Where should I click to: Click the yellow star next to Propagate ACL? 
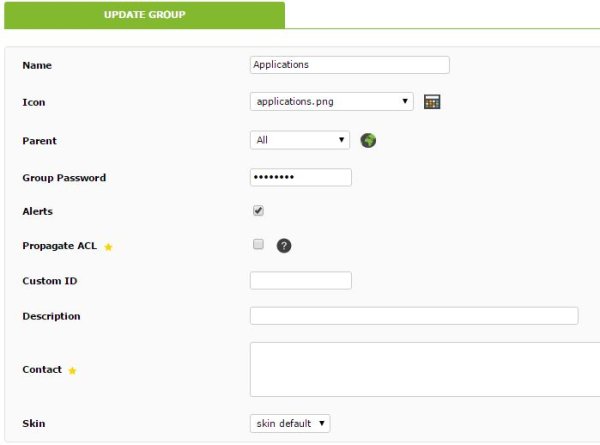[x=108, y=247]
